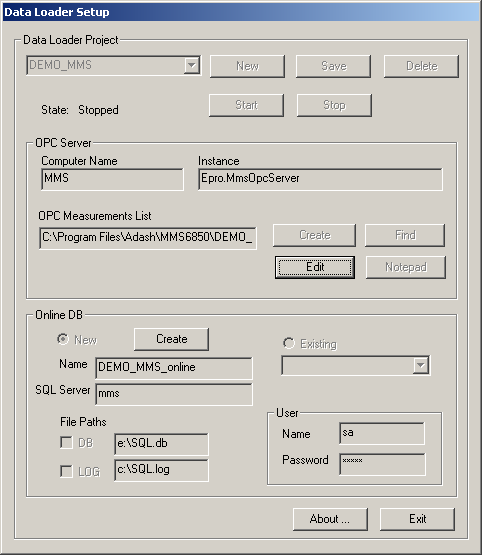Click the Edit button
The height and width of the screenshot is (555, 482).
(315, 267)
